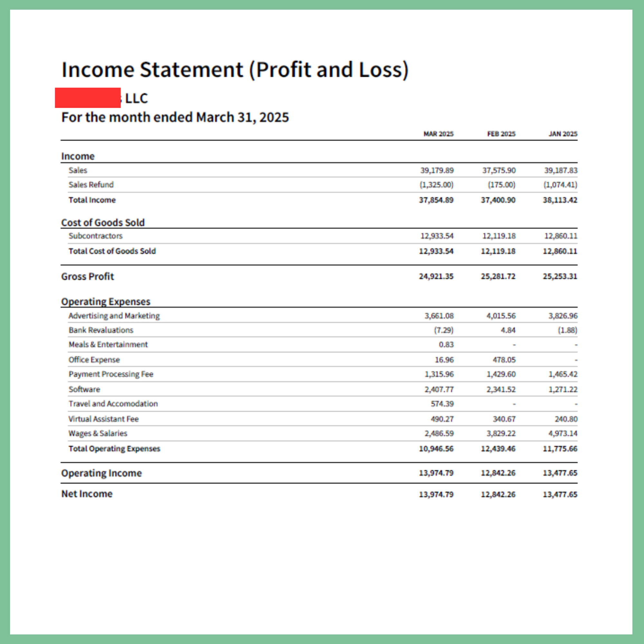Click the Gross Profit row label

(x=87, y=276)
